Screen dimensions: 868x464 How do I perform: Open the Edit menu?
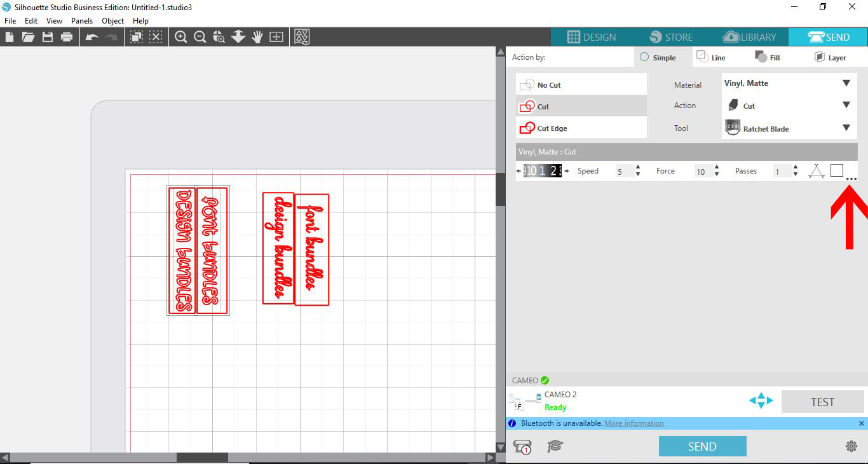click(31, 20)
